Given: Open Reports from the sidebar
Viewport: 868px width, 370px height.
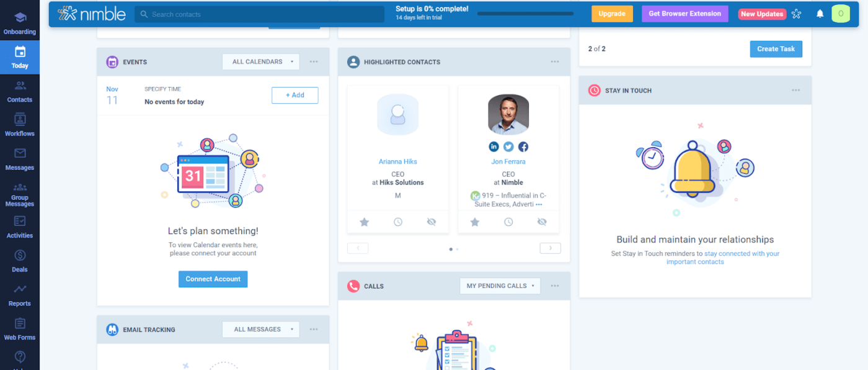Looking at the screenshot, I should click(20, 296).
